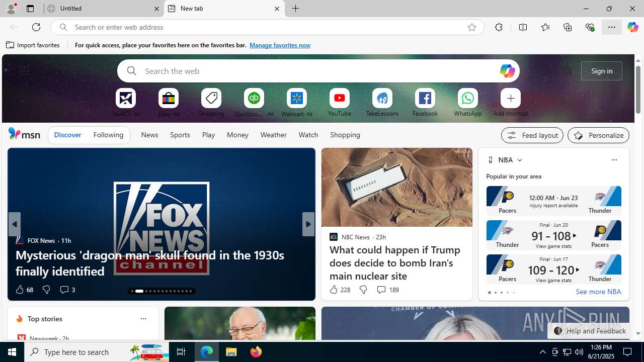
Task: Switch to the Untitled tab
Action: (103, 9)
